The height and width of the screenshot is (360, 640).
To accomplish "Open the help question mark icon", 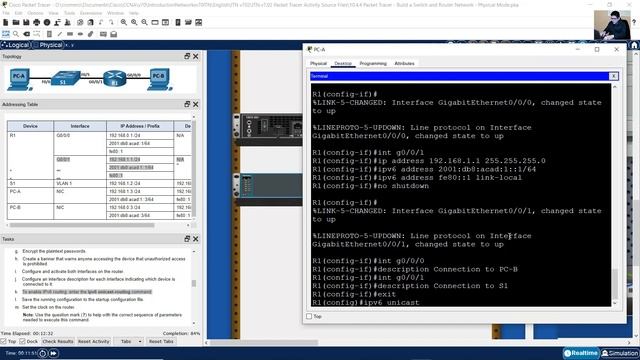I will [x=634, y=22].
